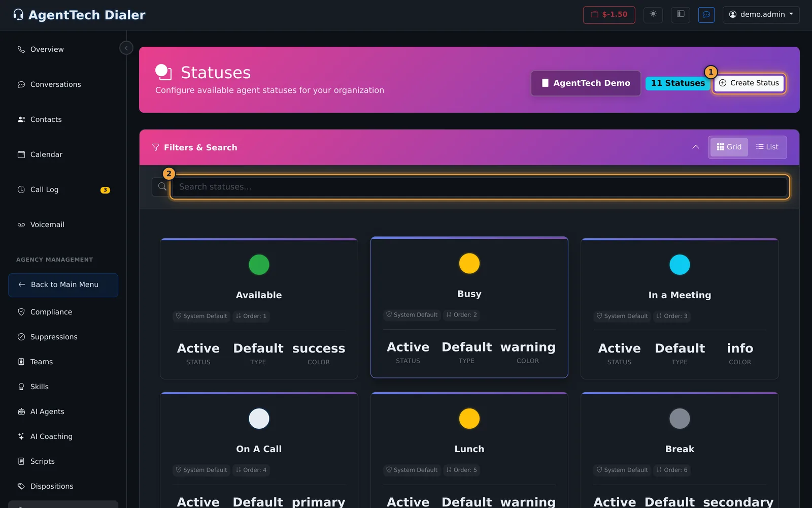This screenshot has width=812, height=508.
Task: Collapse the Filters & Search panel chevron
Action: (x=696, y=147)
